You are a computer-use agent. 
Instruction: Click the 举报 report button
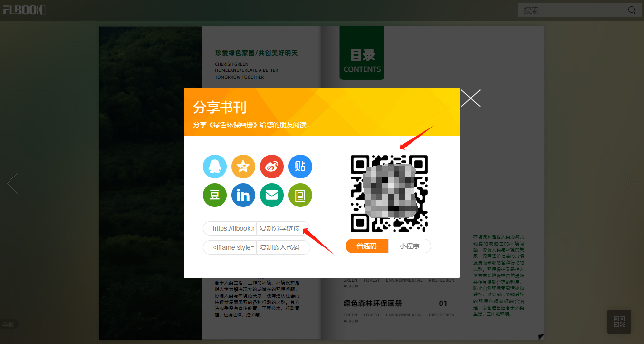click(x=8, y=324)
